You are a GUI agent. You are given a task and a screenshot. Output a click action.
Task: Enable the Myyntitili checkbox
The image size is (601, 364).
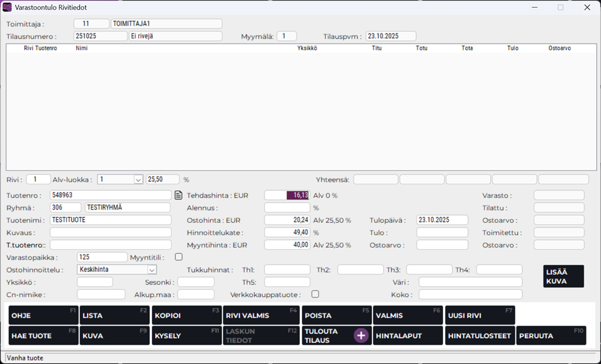[178, 257]
